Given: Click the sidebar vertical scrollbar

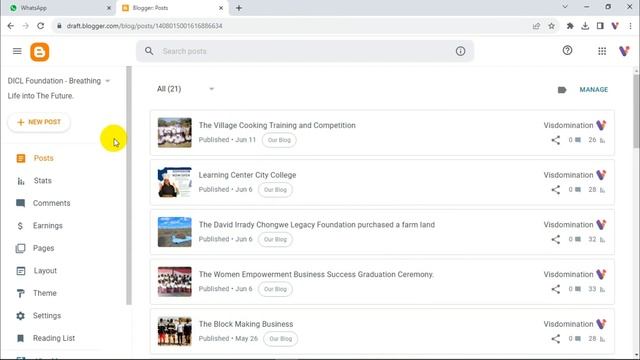Looking at the screenshot, I should [x=129, y=186].
